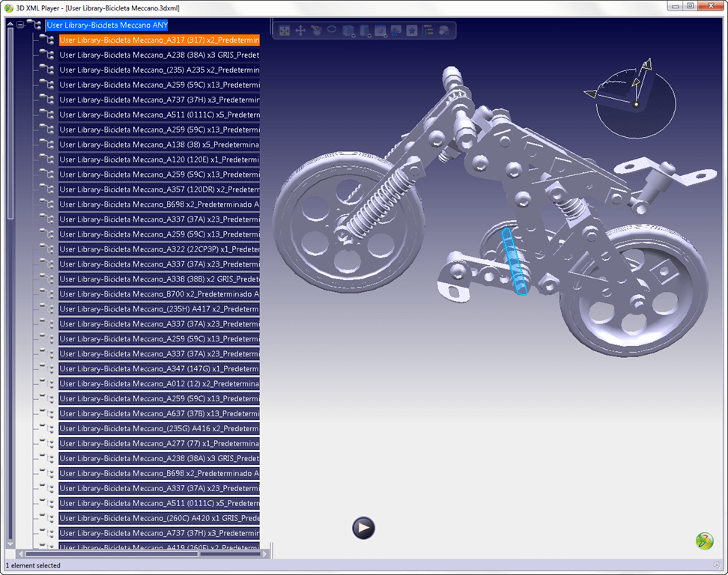Click the node icon beside the B700 x2 row
The image size is (728, 575).
47,293
